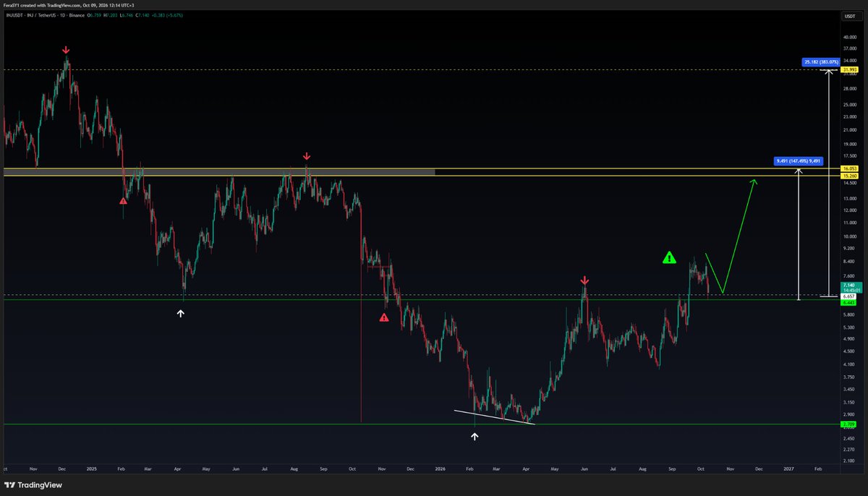Select the blue 25.182 (383.07%) measure label
The width and height of the screenshot is (868, 496).
pyautogui.click(x=820, y=62)
